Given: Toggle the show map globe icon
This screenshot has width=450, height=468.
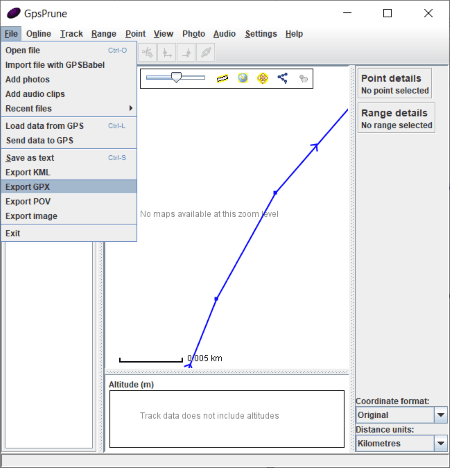Looking at the screenshot, I should (x=243, y=78).
